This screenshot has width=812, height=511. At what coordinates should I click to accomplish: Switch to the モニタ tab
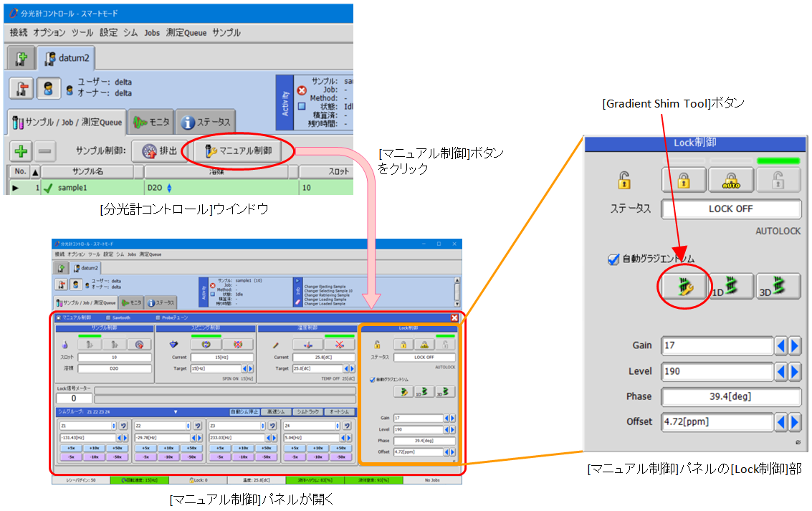(151, 123)
